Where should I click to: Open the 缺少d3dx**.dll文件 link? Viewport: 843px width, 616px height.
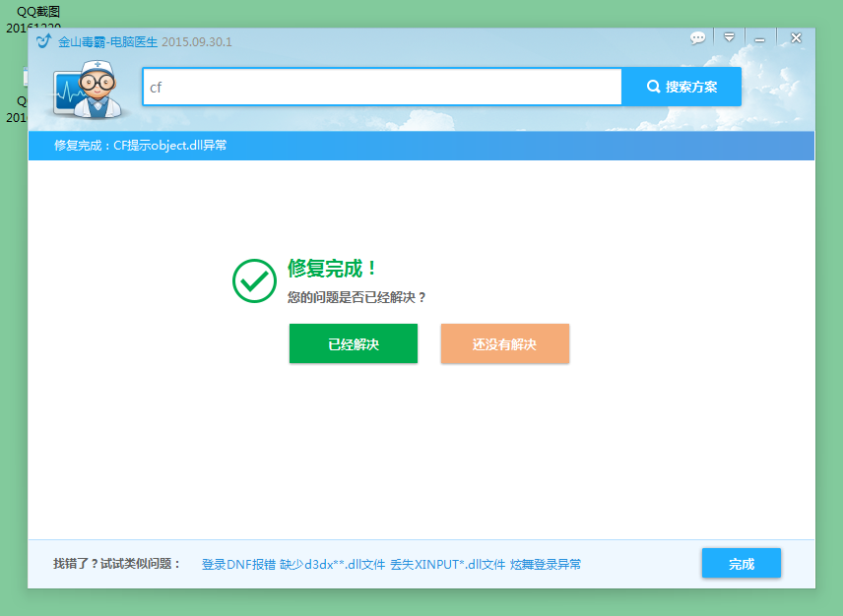click(x=332, y=565)
